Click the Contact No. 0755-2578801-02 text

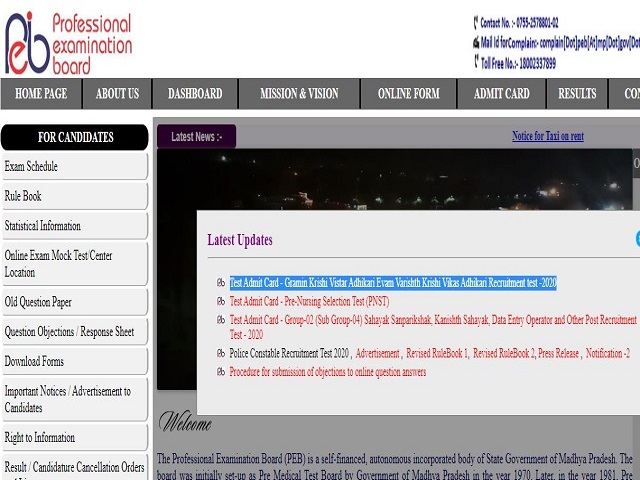click(x=519, y=22)
